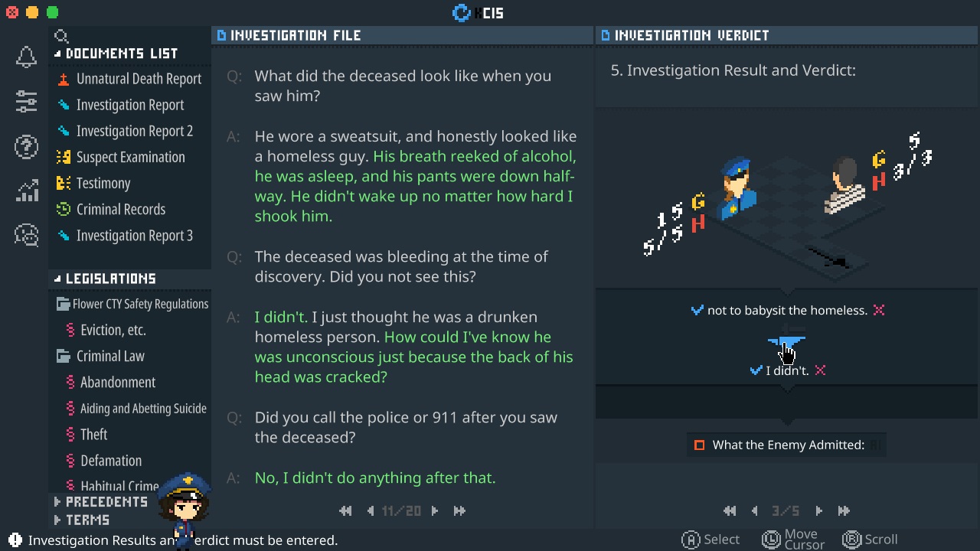The width and height of the screenshot is (980, 551).
Task: Remove 'not to babysit the homeless.' entry
Action: coord(879,311)
